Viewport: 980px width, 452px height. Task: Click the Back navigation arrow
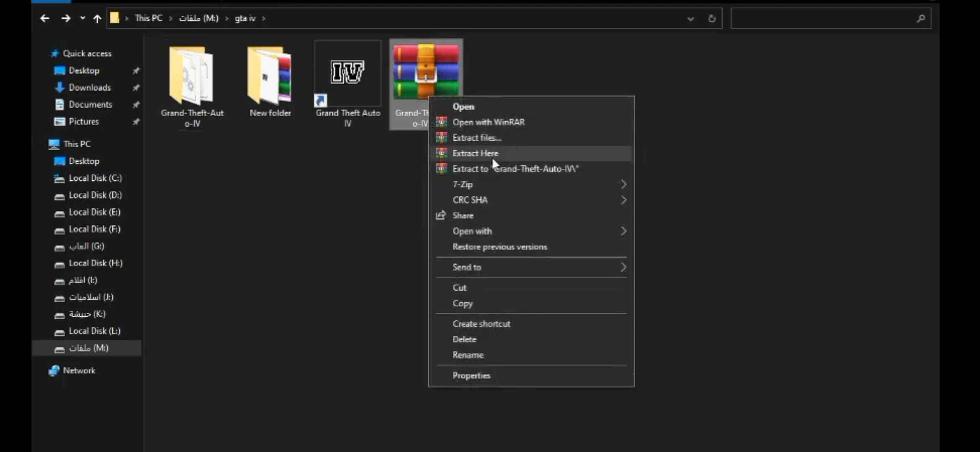pyautogui.click(x=45, y=18)
